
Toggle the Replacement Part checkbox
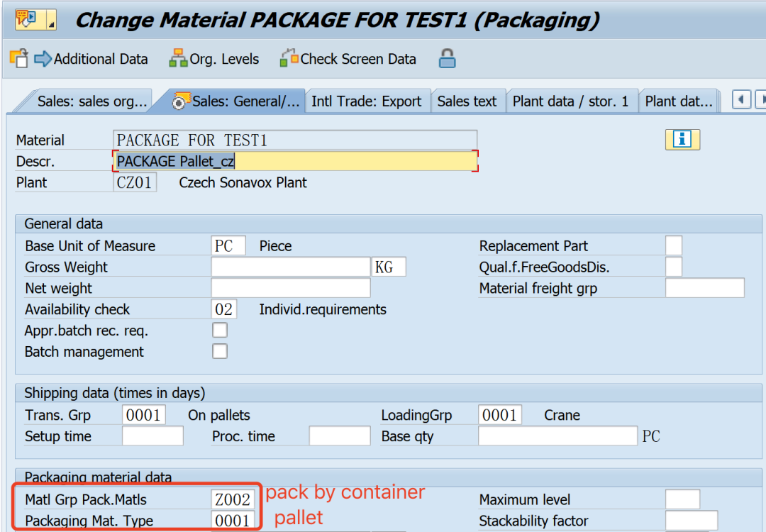(674, 245)
